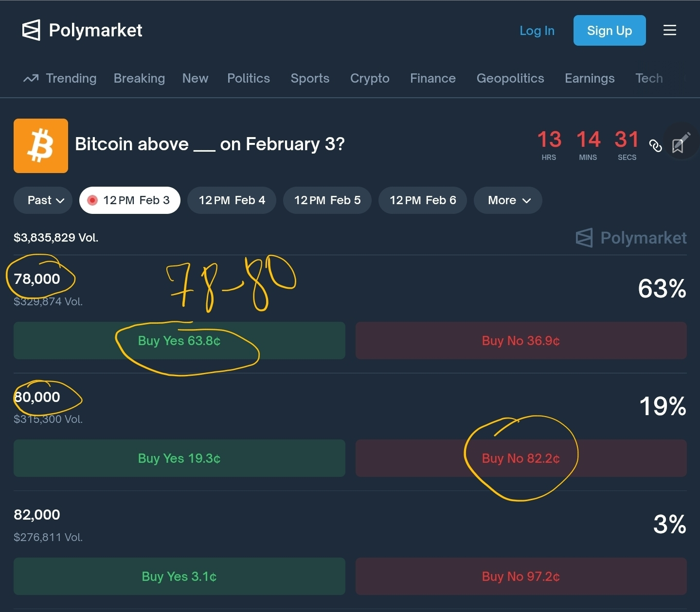This screenshot has height=612, width=700.
Task: Open the Finance category
Action: [433, 78]
